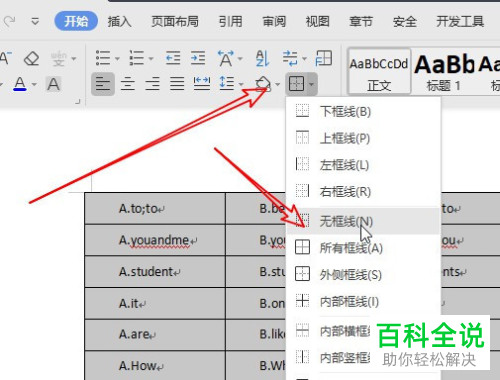This screenshot has width=500, height=380.
Task: Click the table cell A.it
Action: pos(155,304)
